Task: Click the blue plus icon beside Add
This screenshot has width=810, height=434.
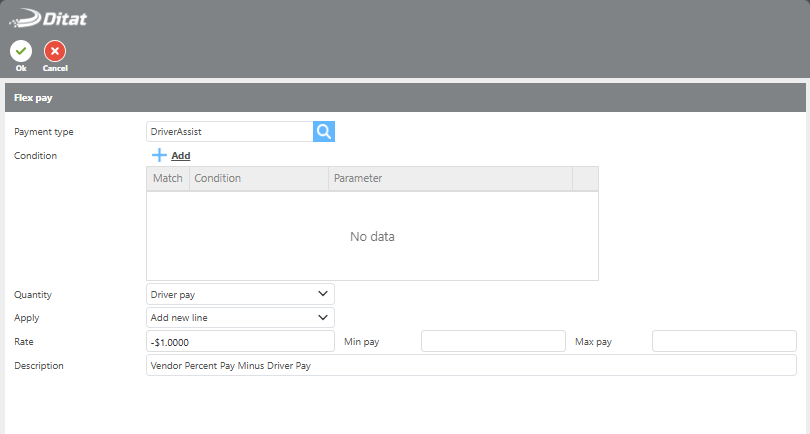Action: [x=159, y=155]
